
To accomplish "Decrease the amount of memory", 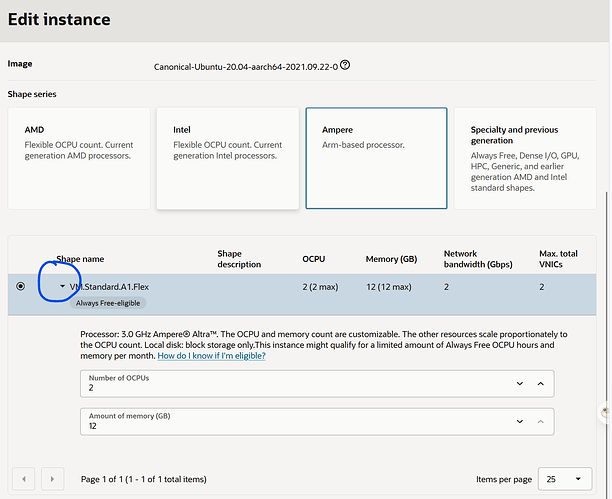I will point(519,422).
